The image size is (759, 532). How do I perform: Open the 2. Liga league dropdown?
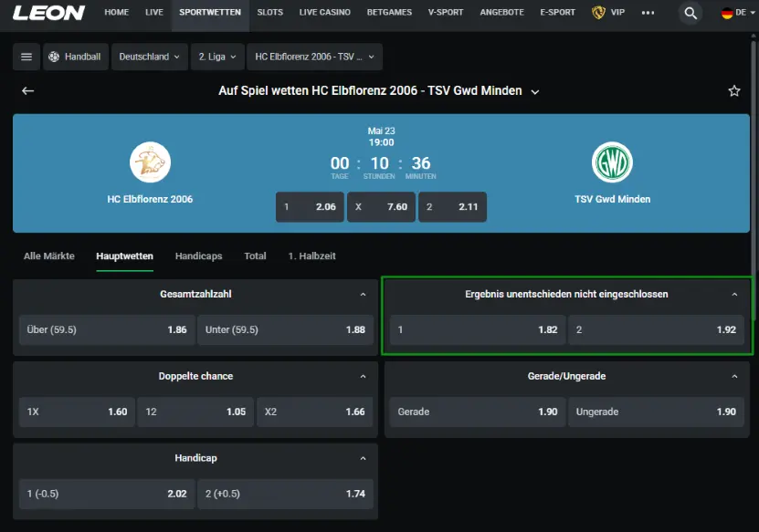(217, 57)
